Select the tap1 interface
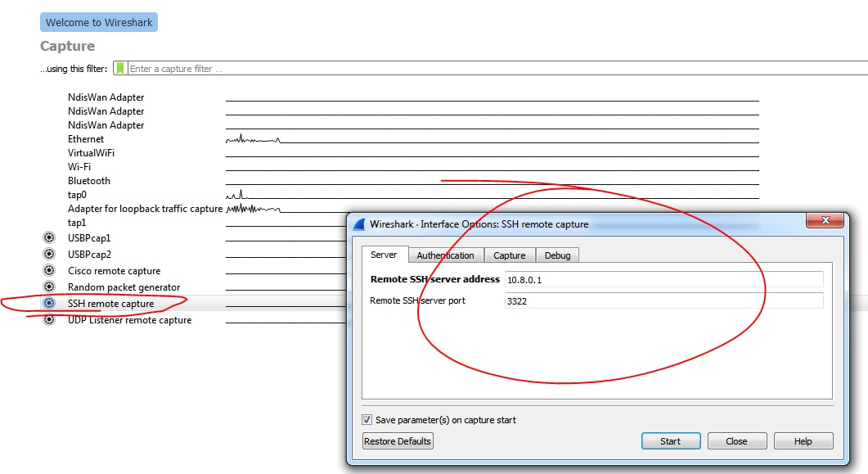This screenshot has width=868, height=474. click(x=77, y=223)
